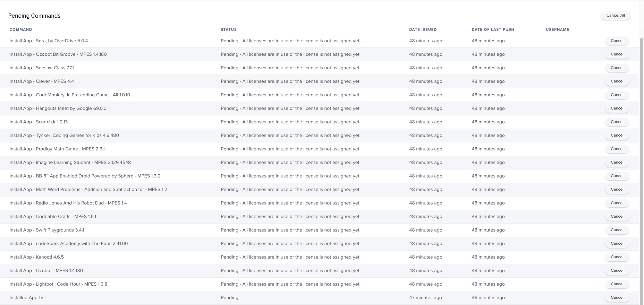Screen dimensions: 644x305
Task: Select 'Install App - Sora, by OverDrive 5.0.4' text
Action: [x=49, y=41]
